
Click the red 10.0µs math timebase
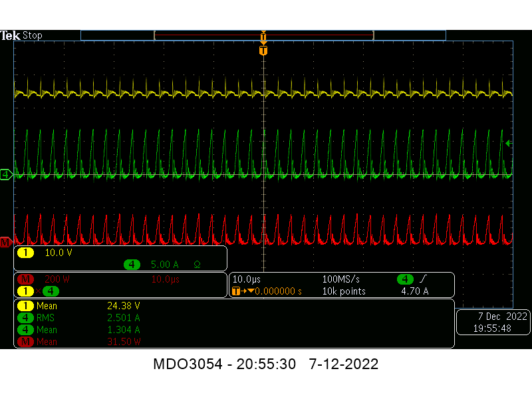(x=165, y=279)
